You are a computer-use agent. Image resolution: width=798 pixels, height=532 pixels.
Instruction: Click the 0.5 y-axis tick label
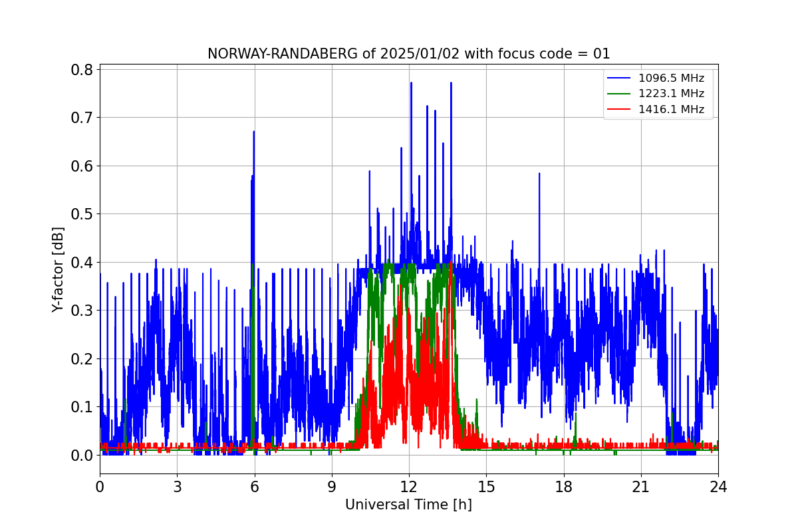pos(82,214)
